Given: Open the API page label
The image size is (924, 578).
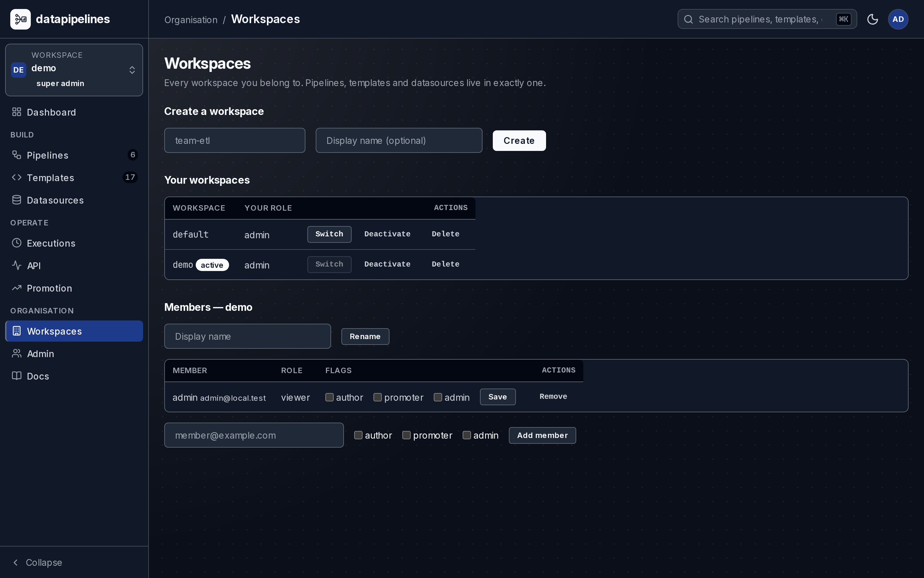Looking at the screenshot, I should [34, 266].
